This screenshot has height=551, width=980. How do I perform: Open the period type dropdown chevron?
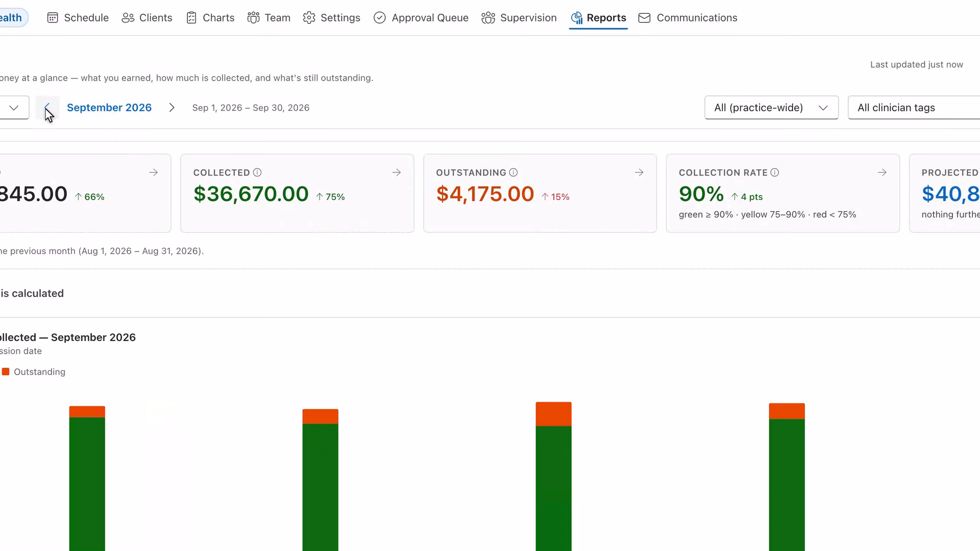coord(14,108)
